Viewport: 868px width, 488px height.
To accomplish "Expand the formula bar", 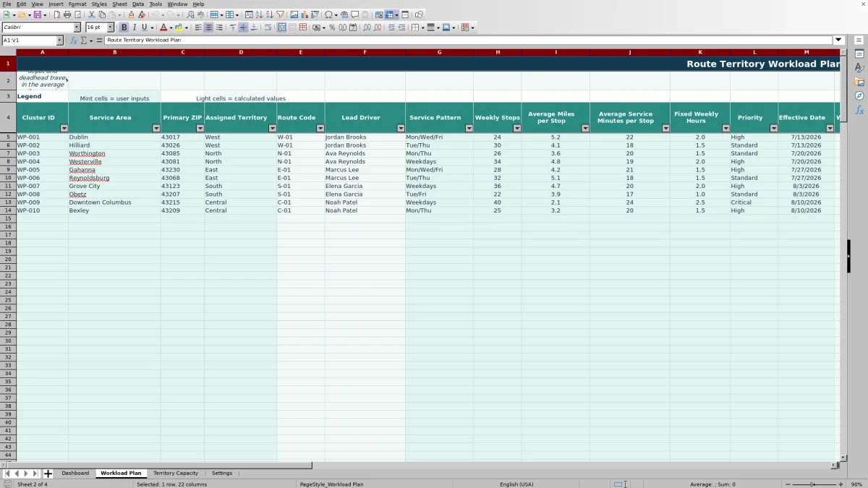I will pyautogui.click(x=838, y=40).
